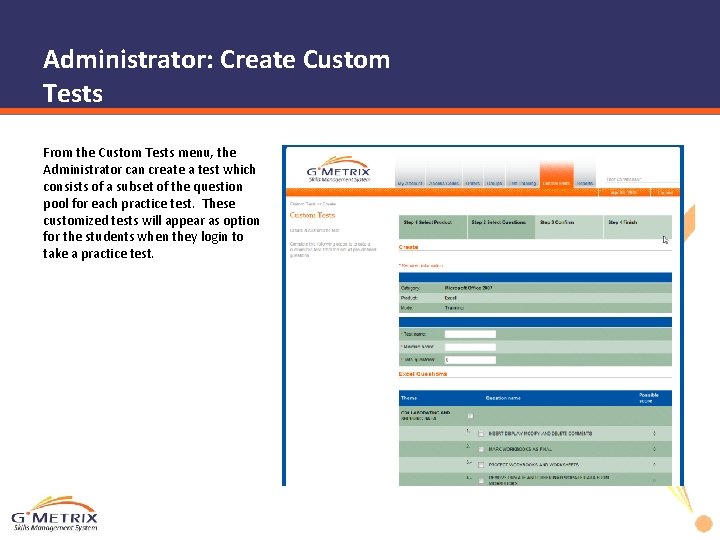The width and height of the screenshot is (720, 540).
Task: Click the orange Custom Tests page heading
Action: 312,215
